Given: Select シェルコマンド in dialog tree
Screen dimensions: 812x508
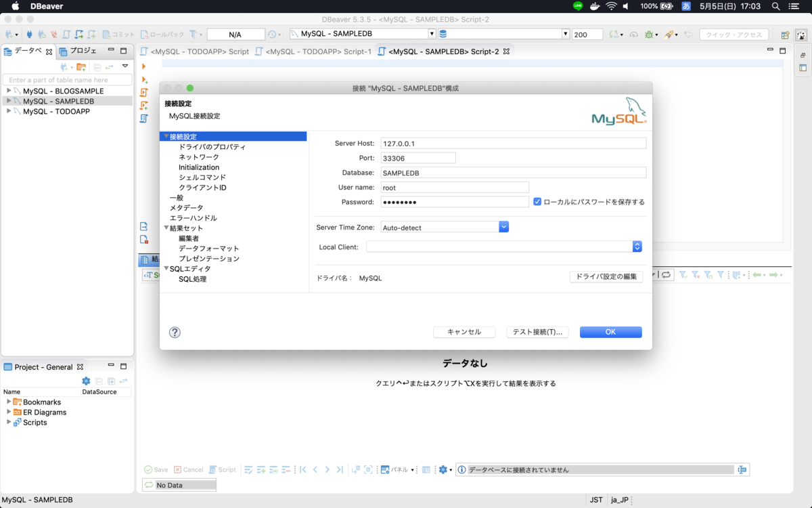Looking at the screenshot, I should pyautogui.click(x=202, y=177).
